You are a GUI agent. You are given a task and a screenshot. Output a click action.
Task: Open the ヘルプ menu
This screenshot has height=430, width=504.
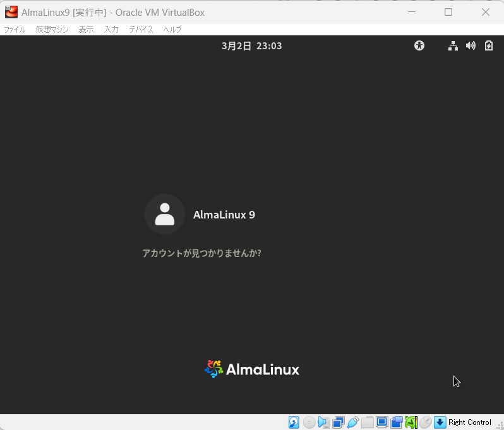click(172, 30)
